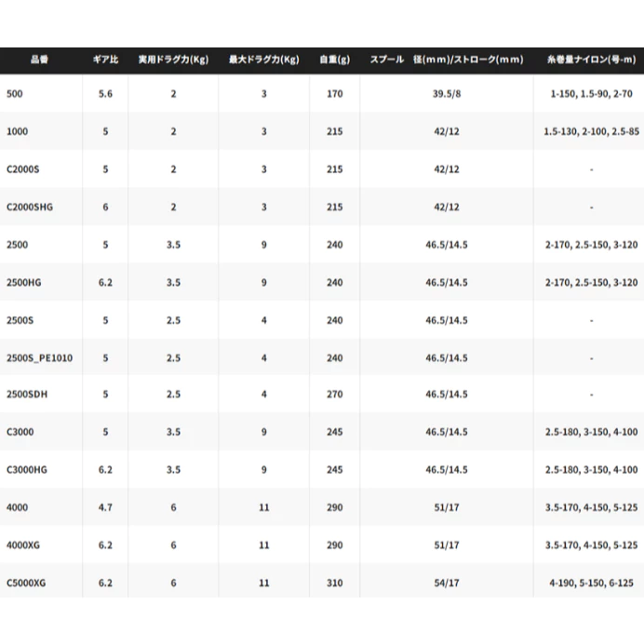
Task: Click the 実用ドラグ力(Kg) column header
Action: coord(173,60)
